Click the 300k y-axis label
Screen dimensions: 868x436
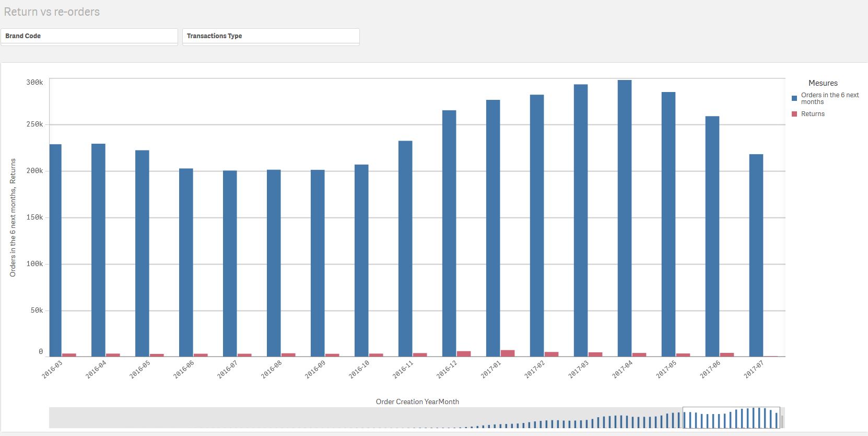(x=35, y=82)
